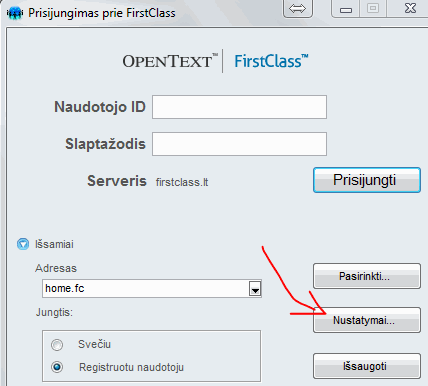This screenshot has height=386, width=428.
Task: Click the FirstClass app icon in title bar
Action: pos(15,13)
